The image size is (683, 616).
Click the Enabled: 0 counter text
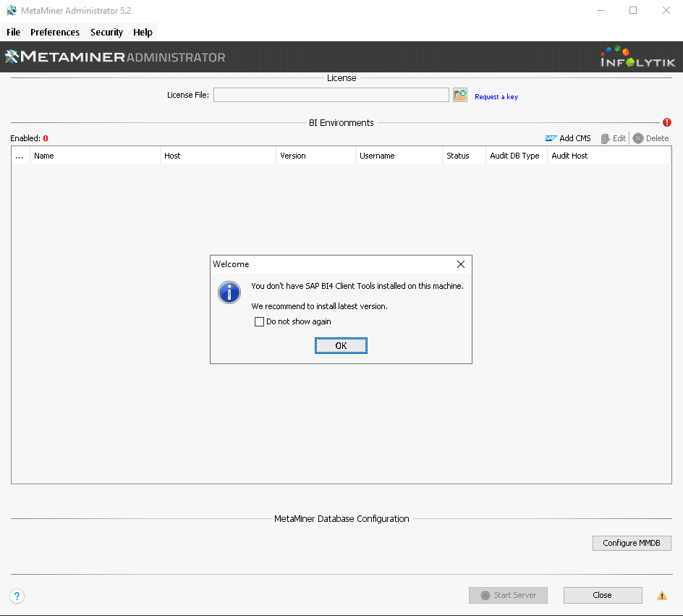(x=29, y=138)
